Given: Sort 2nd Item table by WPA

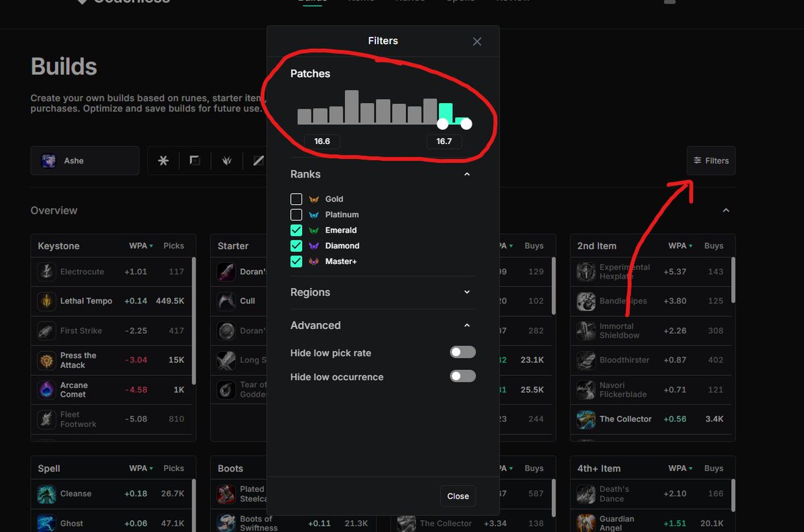Looking at the screenshot, I should (680, 246).
